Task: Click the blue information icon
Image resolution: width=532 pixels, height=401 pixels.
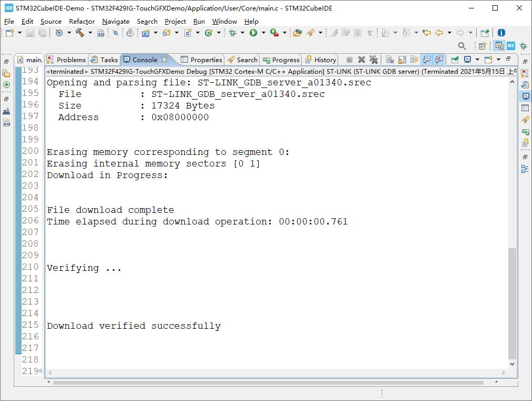Action: click(x=501, y=33)
